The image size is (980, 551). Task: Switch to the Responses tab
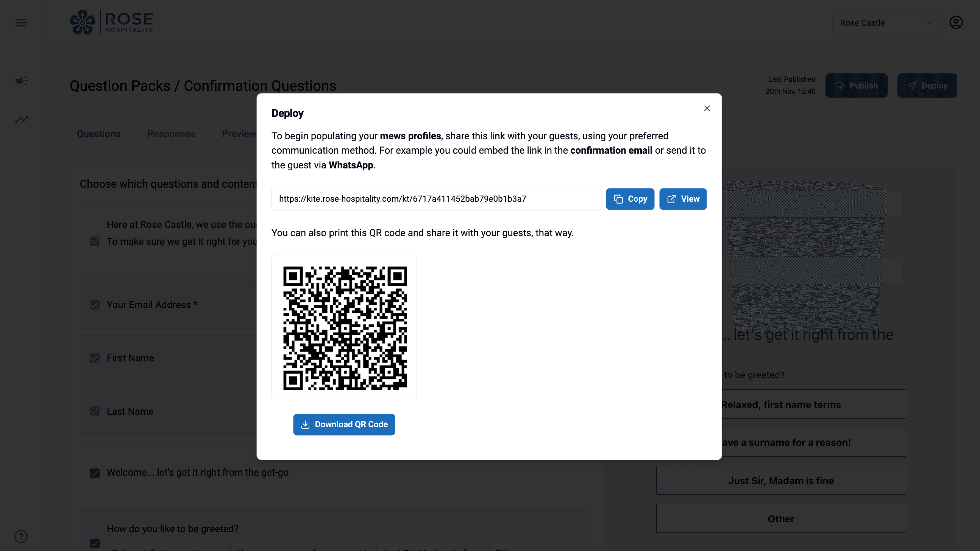(x=171, y=134)
